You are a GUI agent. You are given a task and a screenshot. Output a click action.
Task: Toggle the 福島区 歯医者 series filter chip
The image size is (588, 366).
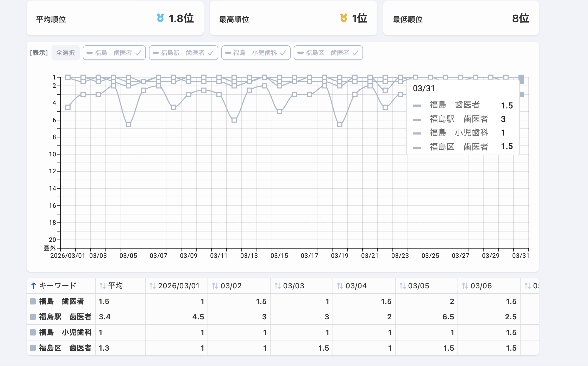(328, 53)
